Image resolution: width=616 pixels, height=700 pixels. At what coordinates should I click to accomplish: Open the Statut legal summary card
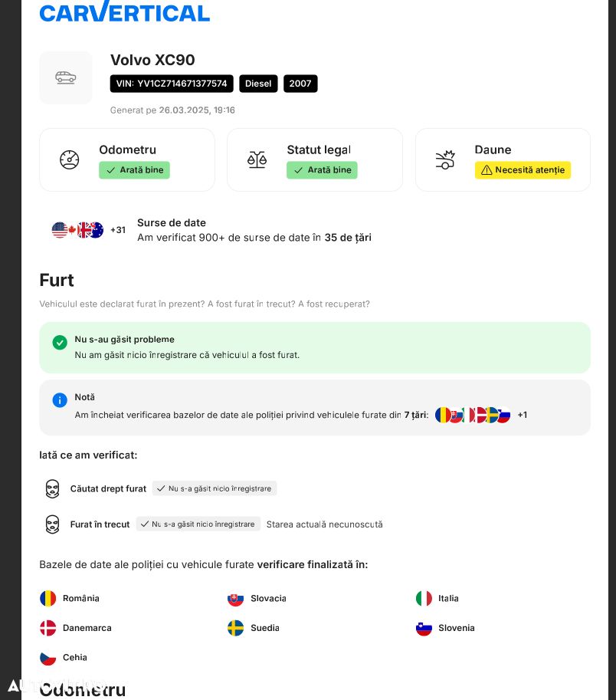[315, 159]
